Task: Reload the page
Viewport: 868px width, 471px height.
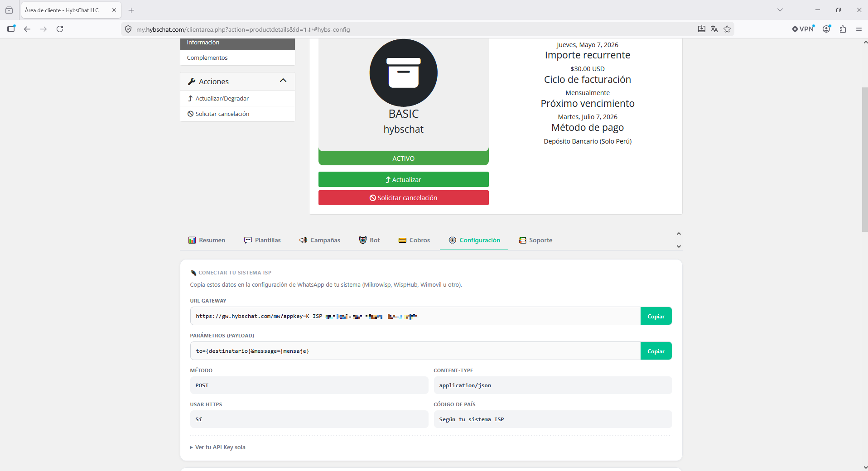Action: pos(60,29)
